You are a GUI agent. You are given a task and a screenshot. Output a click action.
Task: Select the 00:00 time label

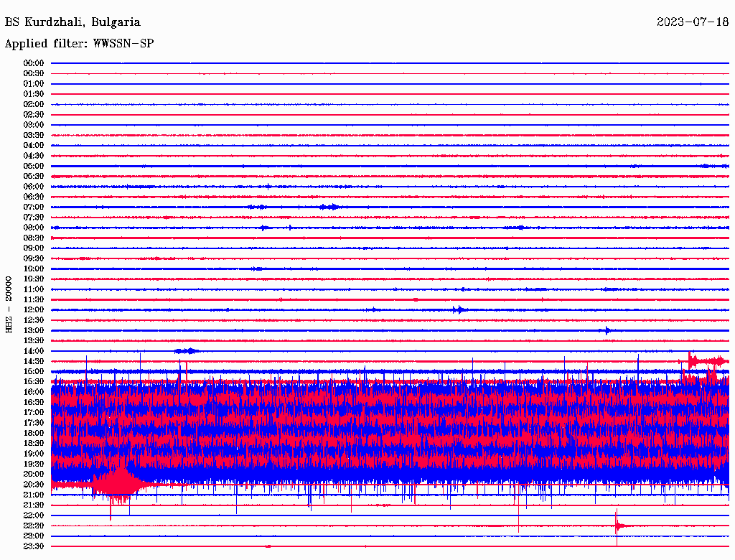(x=34, y=63)
